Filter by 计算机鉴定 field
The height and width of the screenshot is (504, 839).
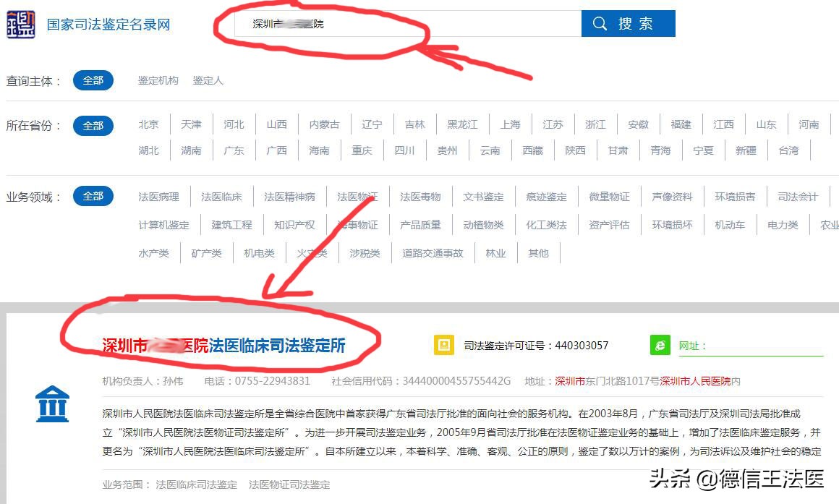pyautogui.click(x=163, y=226)
